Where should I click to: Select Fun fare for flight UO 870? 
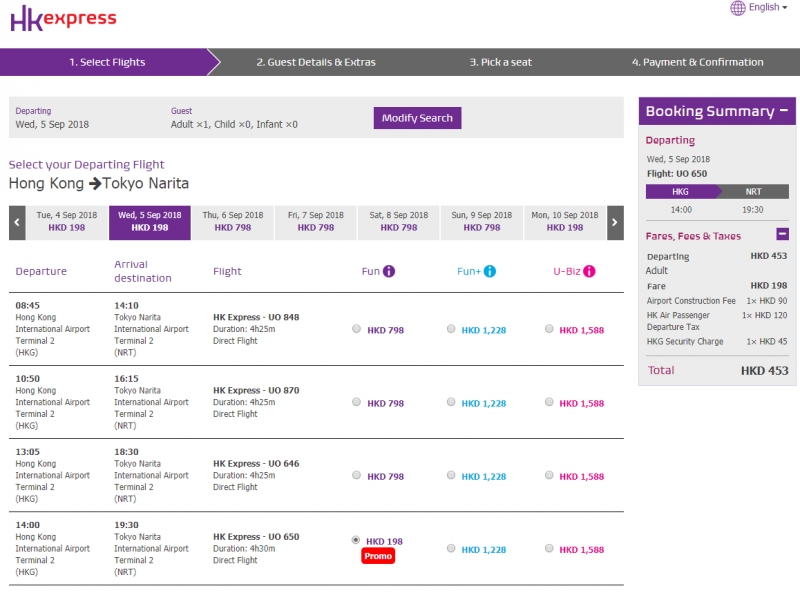(x=357, y=402)
